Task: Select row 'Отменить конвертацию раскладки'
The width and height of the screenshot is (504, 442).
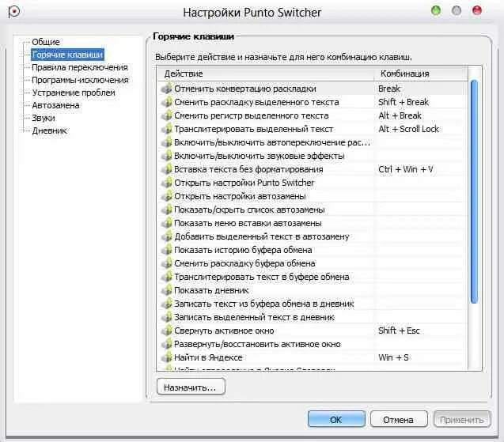Action: (x=311, y=89)
